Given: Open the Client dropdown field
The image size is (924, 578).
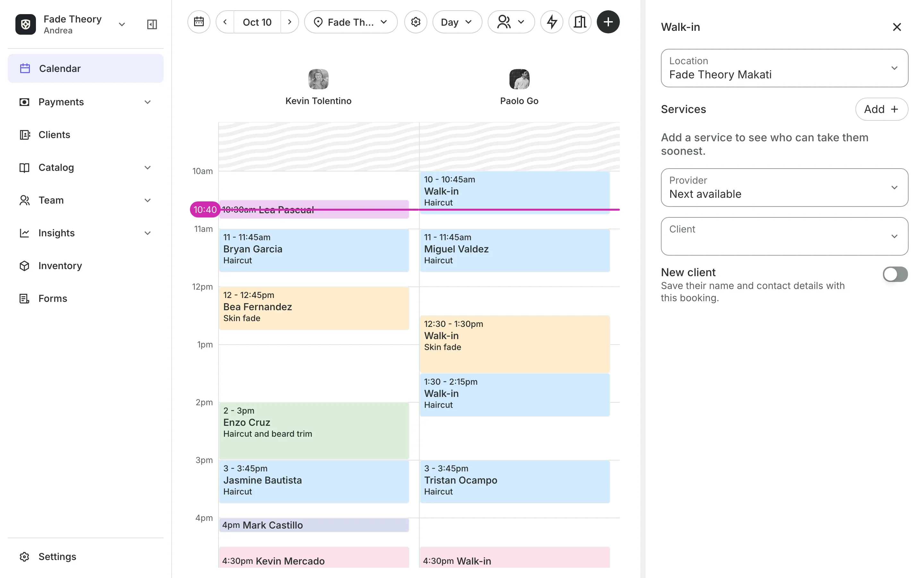Looking at the screenshot, I should (784, 236).
